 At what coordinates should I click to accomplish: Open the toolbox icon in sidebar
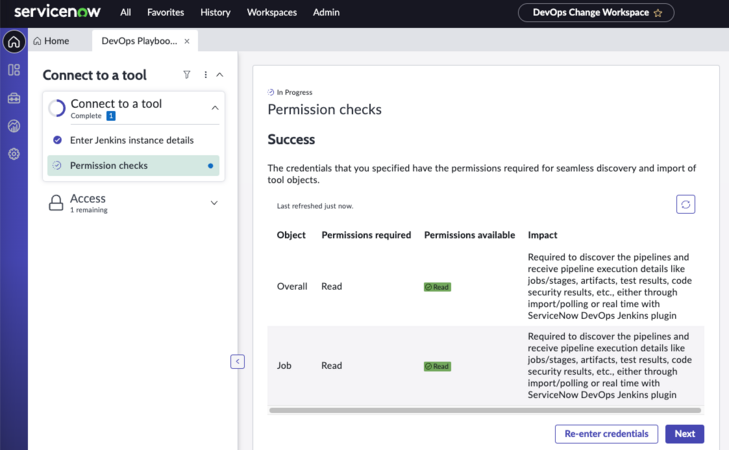click(x=14, y=98)
